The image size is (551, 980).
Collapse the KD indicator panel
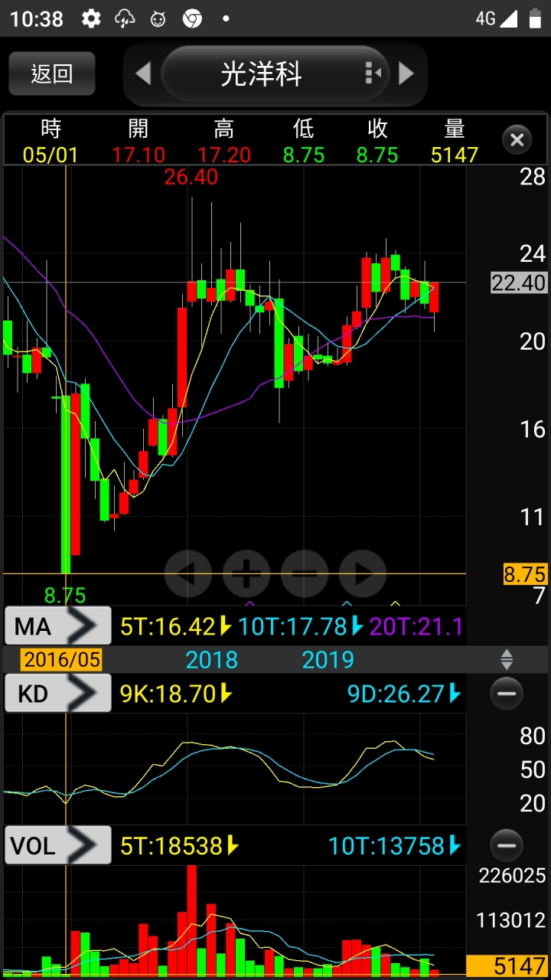click(x=506, y=694)
